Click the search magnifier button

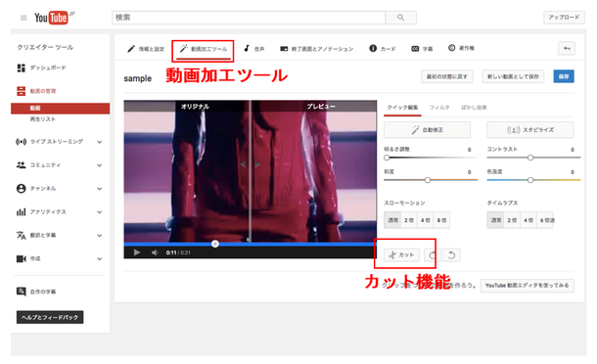point(400,18)
